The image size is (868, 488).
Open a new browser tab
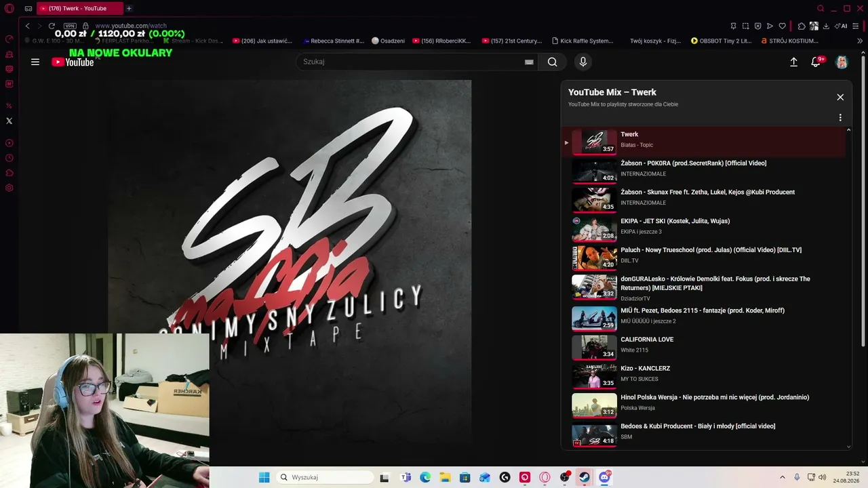click(129, 8)
